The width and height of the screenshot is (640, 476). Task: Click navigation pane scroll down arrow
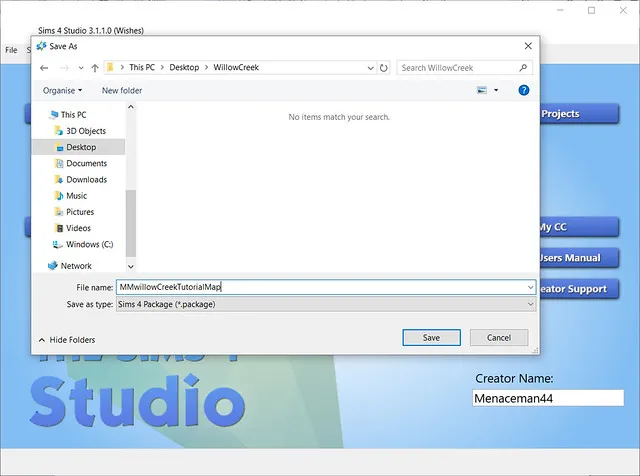point(131,267)
